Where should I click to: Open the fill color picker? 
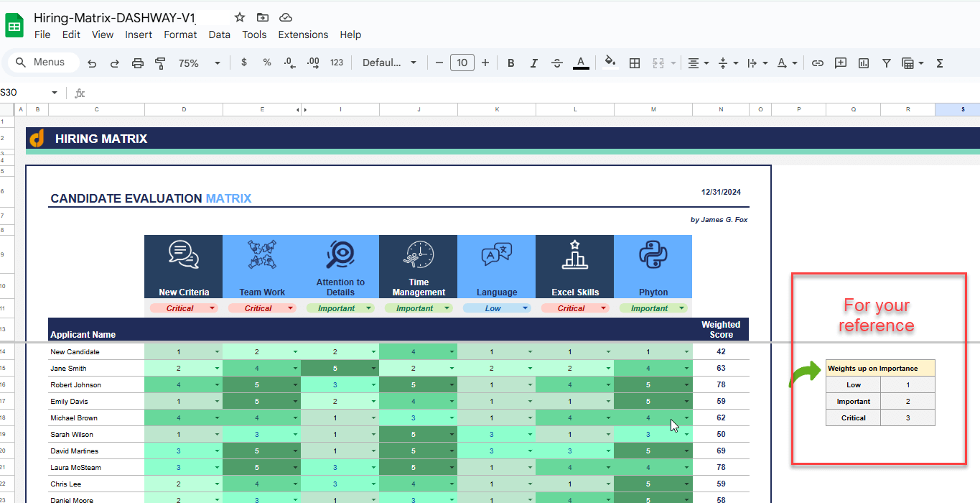click(610, 63)
